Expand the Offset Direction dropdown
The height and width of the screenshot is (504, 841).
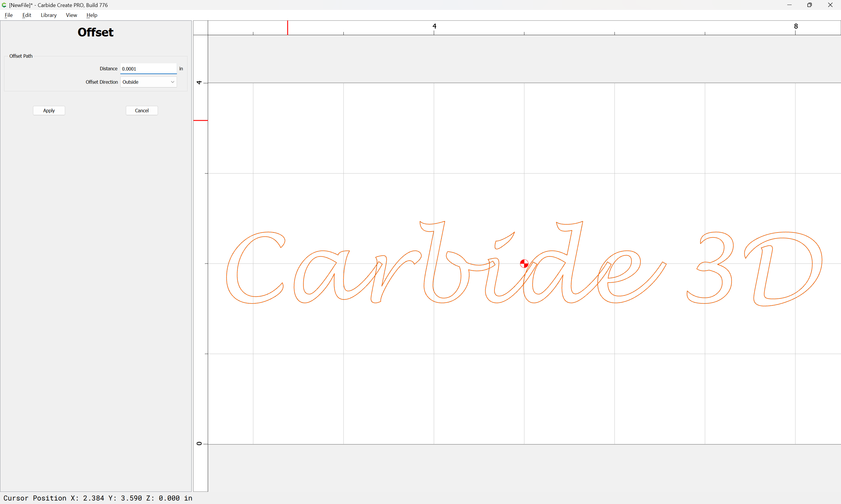(x=148, y=82)
